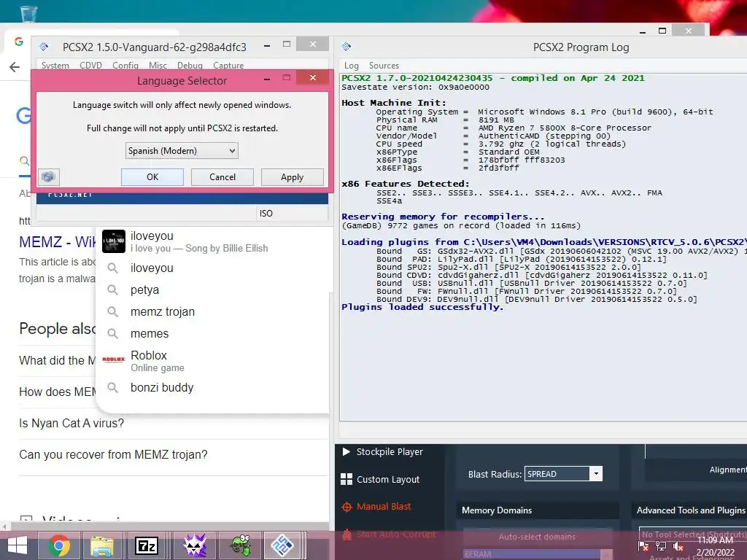The height and width of the screenshot is (560, 747).
Task: Select the iloveyou Billie Eilish song suggestion
Action: [212, 241]
